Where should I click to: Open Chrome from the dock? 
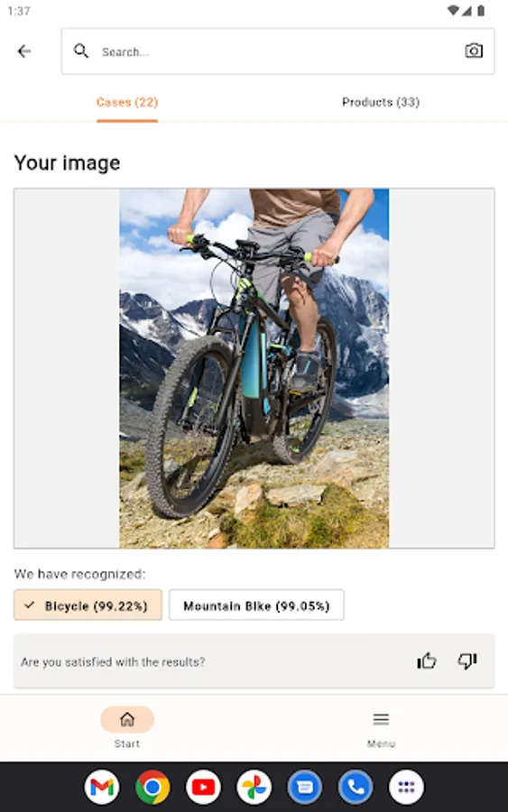(152, 787)
